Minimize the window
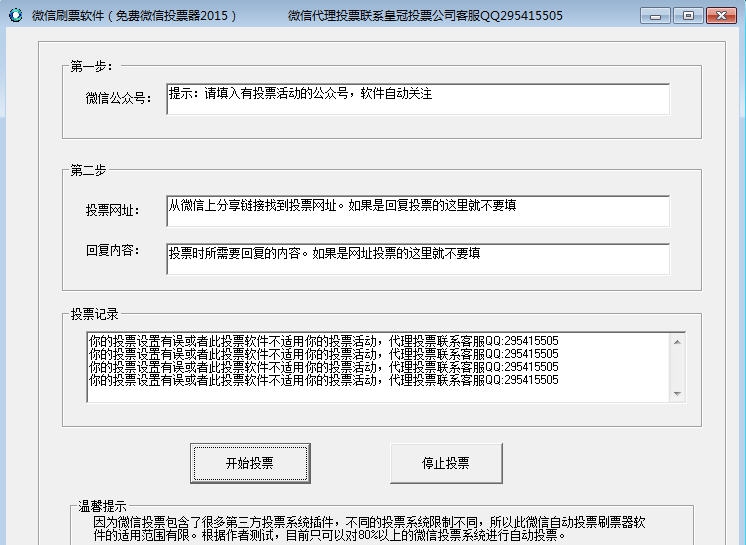The width and height of the screenshot is (746, 545). pyautogui.click(x=655, y=16)
